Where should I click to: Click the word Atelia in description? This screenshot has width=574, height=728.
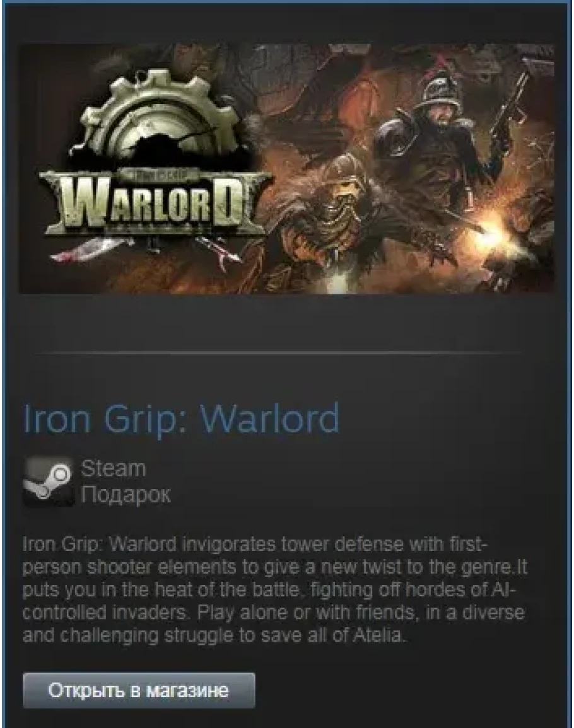pos(379,635)
